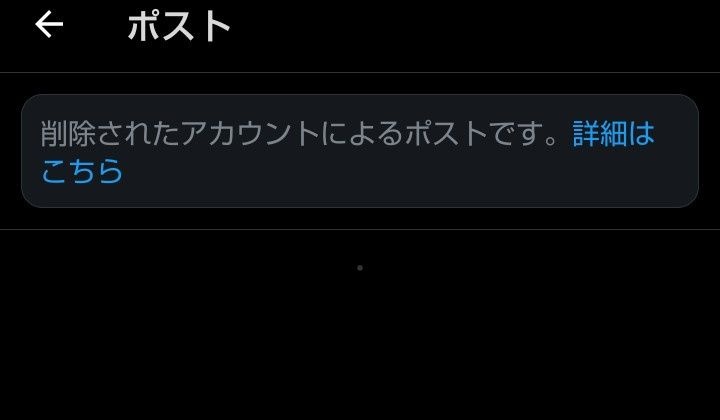
Task: Click blank header space right of ポスト
Action: [x=473, y=27]
